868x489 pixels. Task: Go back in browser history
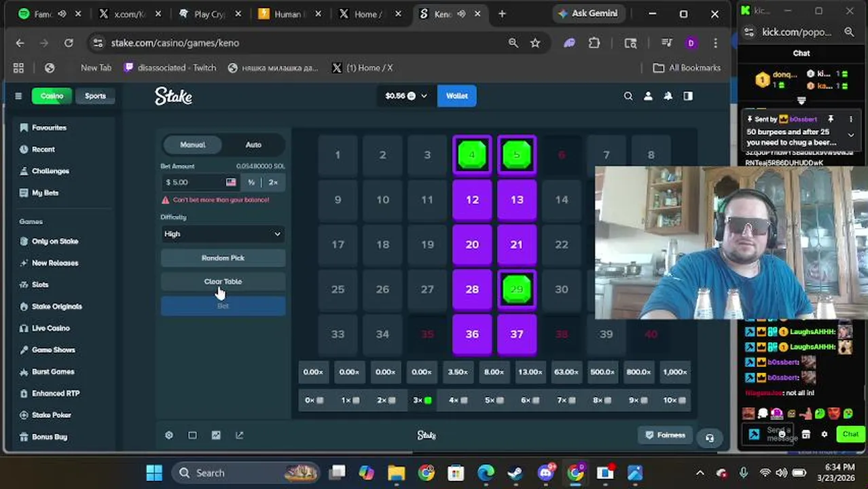point(20,43)
